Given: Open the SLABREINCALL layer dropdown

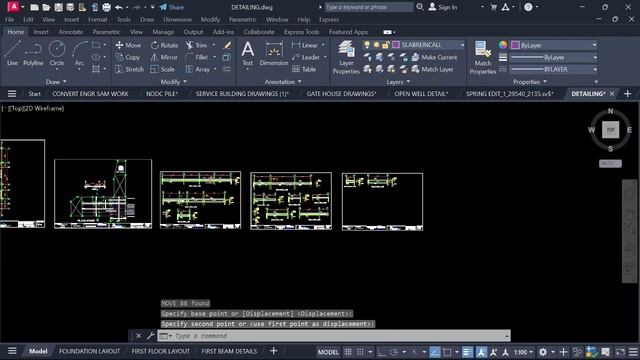Looking at the screenshot, I should tap(462, 45).
